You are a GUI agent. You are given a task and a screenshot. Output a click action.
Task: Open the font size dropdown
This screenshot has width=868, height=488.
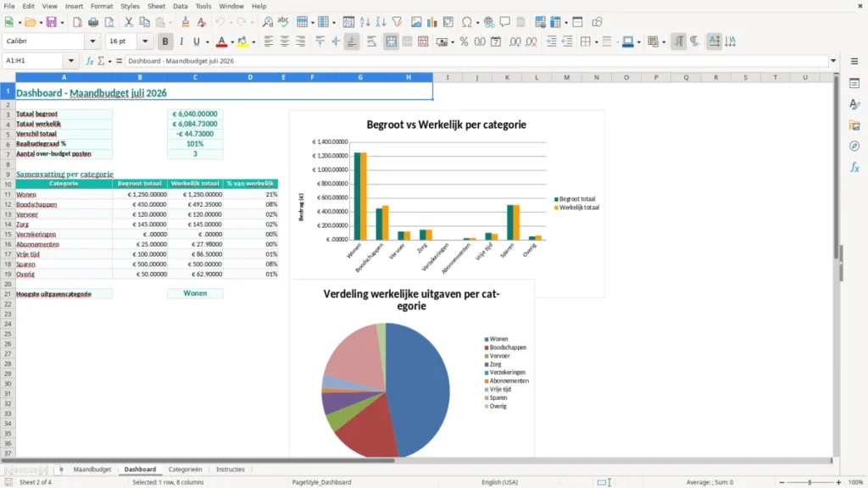pyautogui.click(x=145, y=42)
